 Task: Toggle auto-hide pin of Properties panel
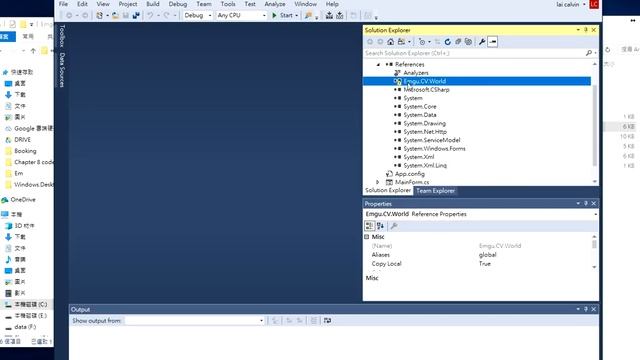coord(586,203)
